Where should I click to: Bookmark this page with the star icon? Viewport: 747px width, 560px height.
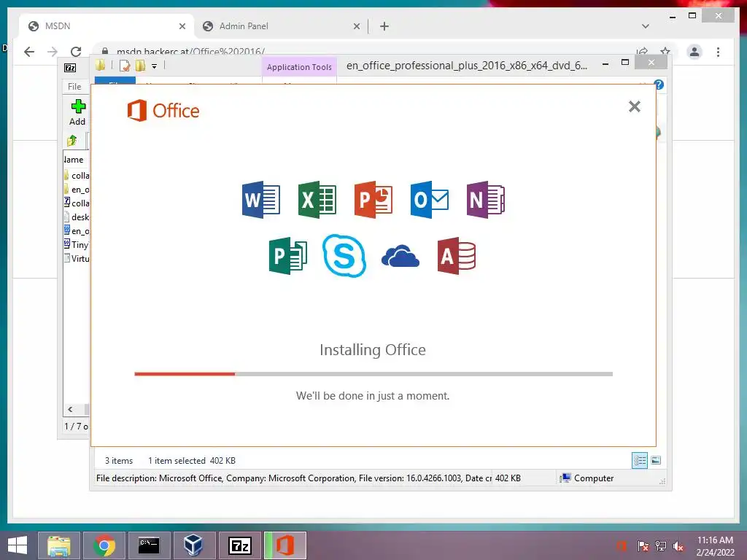tap(665, 52)
